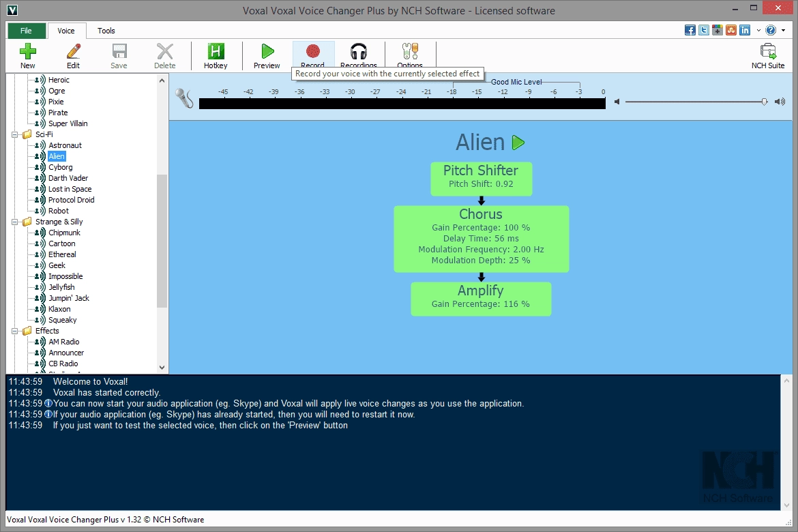
Task: Select the Robot voice
Action: [59, 211]
